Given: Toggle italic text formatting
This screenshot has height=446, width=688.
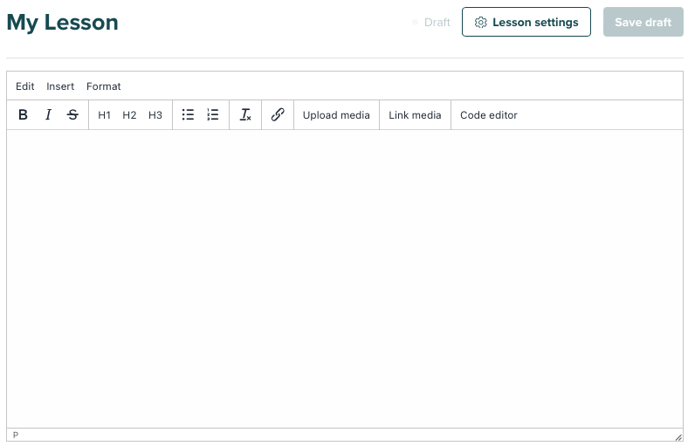Looking at the screenshot, I should tap(48, 115).
